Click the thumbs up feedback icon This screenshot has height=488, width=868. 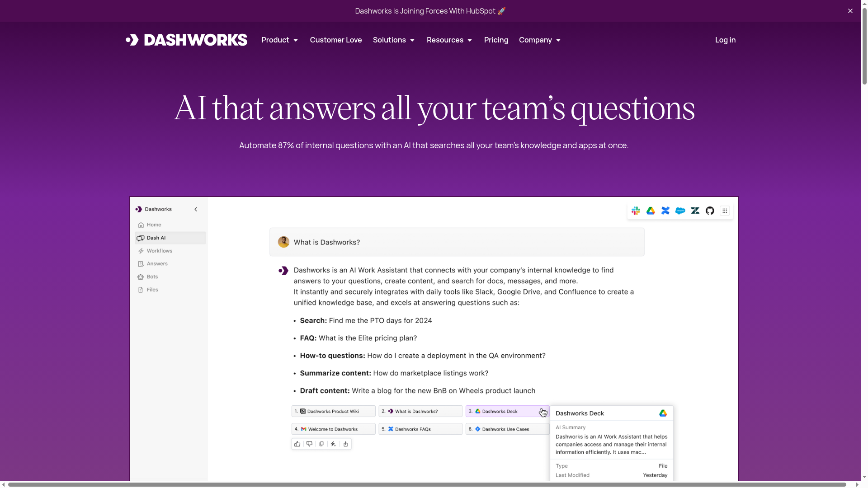(x=297, y=444)
